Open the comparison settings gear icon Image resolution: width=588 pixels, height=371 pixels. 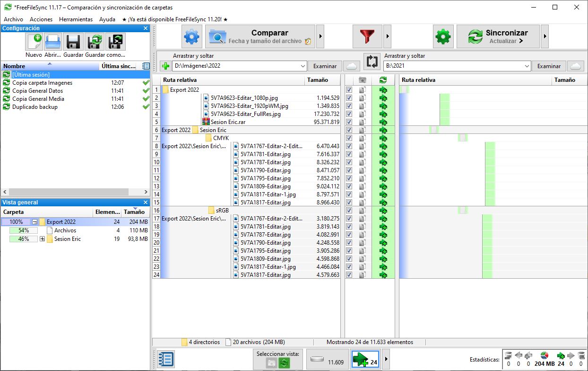click(x=191, y=36)
